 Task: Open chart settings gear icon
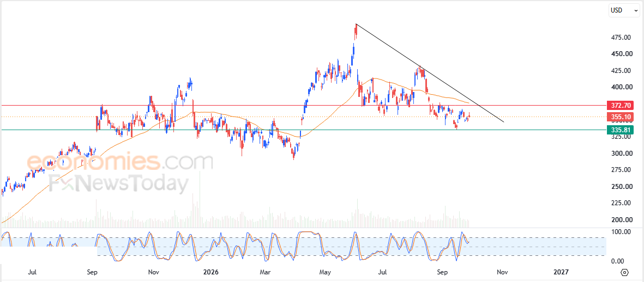(x=625, y=273)
